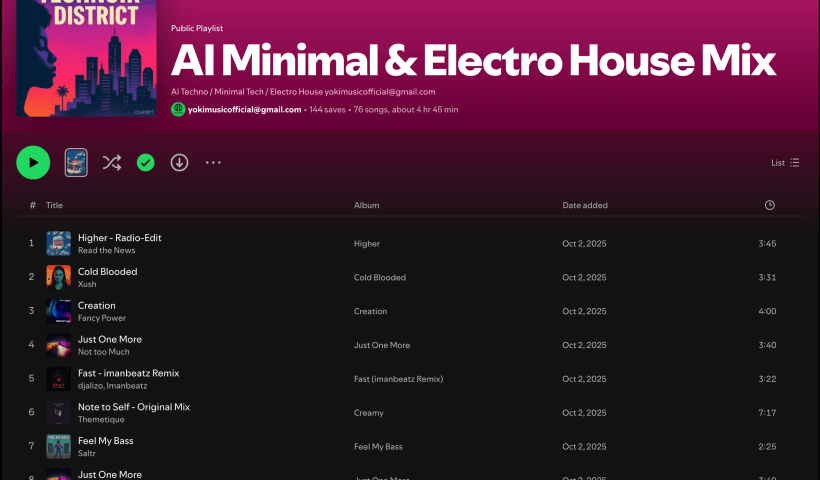820x480 pixels.
Task: Open the yokimusicofficial profile avatar icon
Action: click(x=178, y=109)
